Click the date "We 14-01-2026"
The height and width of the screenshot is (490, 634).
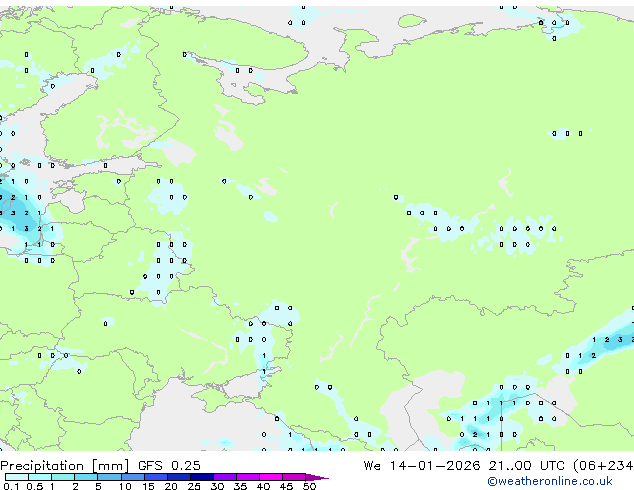pos(422,466)
